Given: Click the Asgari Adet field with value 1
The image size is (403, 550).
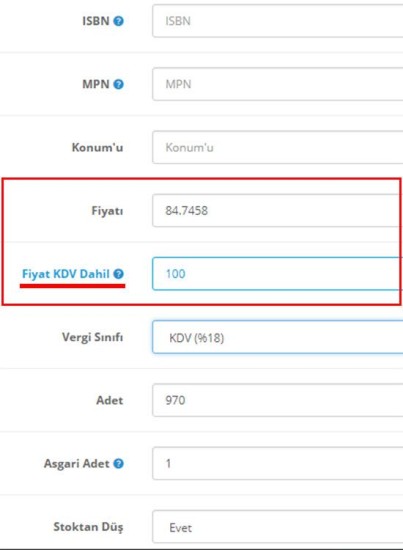Looking at the screenshot, I should click(x=277, y=463).
